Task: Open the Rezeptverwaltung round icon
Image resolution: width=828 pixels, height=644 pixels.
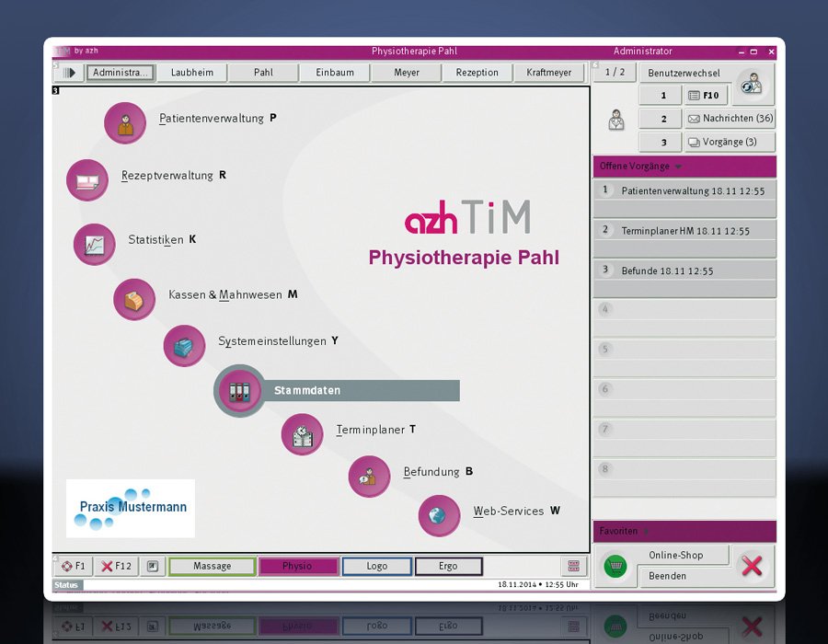Action: tap(87, 180)
